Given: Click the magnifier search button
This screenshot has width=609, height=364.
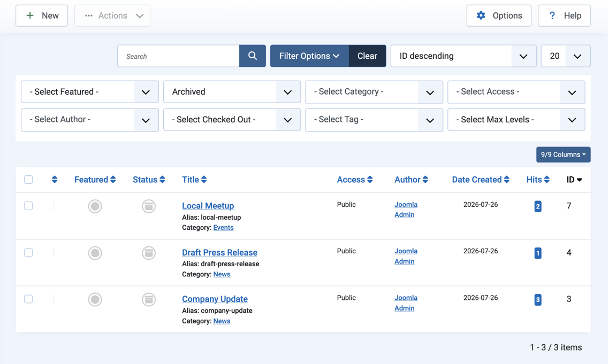Looking at the screenshot, I should point(253,56).
